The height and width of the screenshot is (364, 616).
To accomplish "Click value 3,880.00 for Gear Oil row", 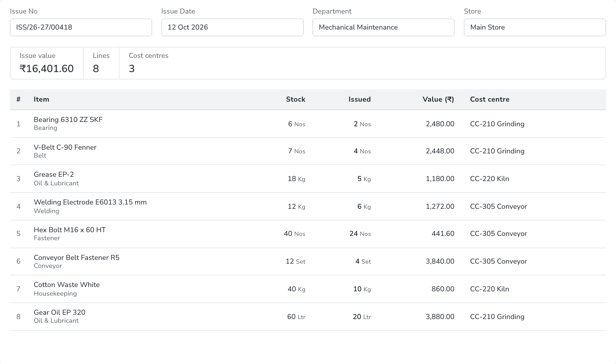I will tap(440, 317).
